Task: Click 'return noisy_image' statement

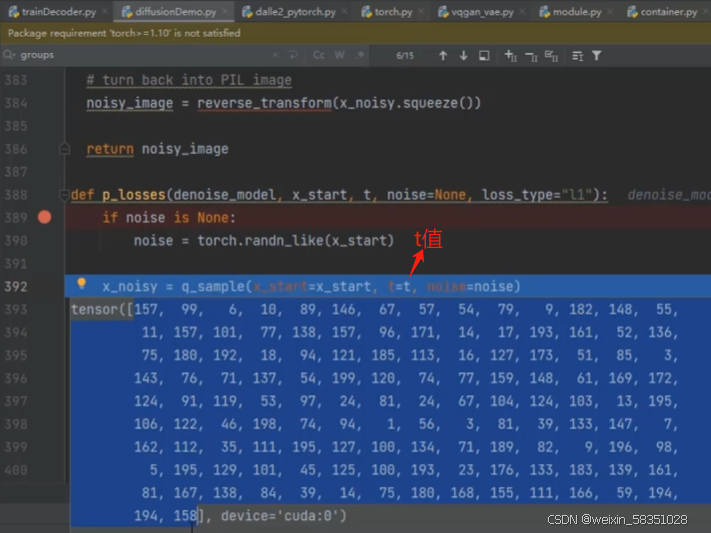Action: [157, 149]
